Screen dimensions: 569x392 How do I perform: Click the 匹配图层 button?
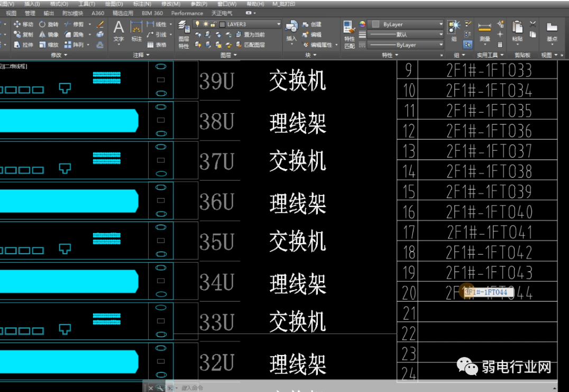pyautogui.click(x=254, y=45)
